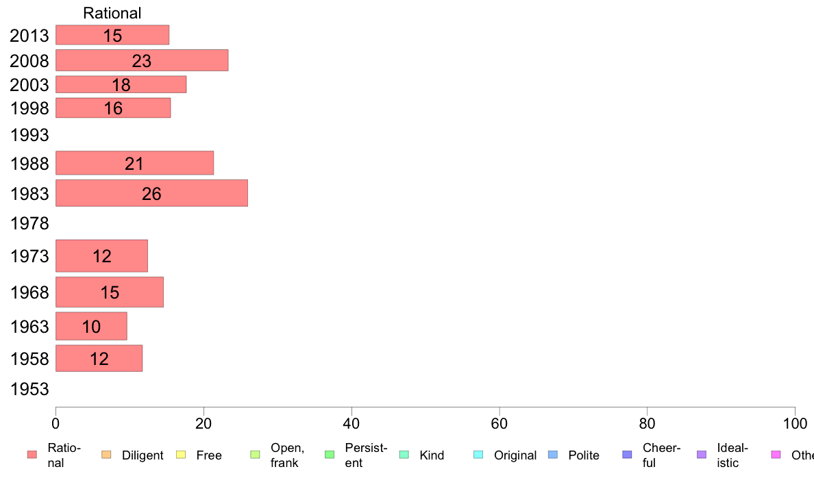
Task: Select the Idealistic legend purple swatch
Action: (x=702, y=455)
